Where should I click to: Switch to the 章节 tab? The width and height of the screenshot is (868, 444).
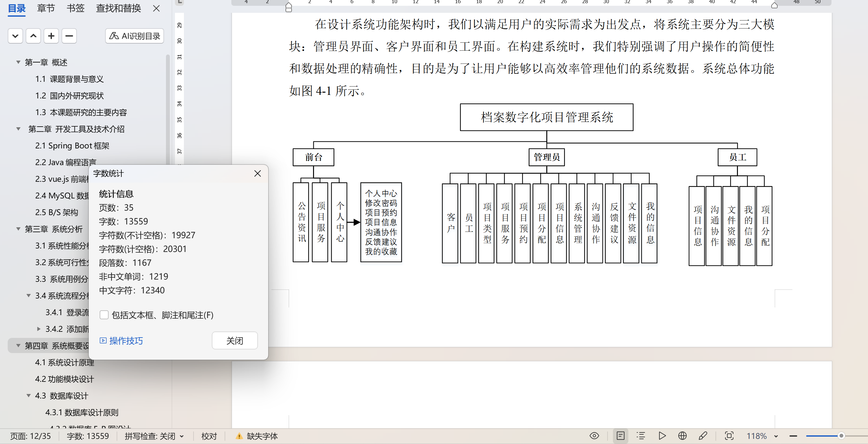pos(46,8)
